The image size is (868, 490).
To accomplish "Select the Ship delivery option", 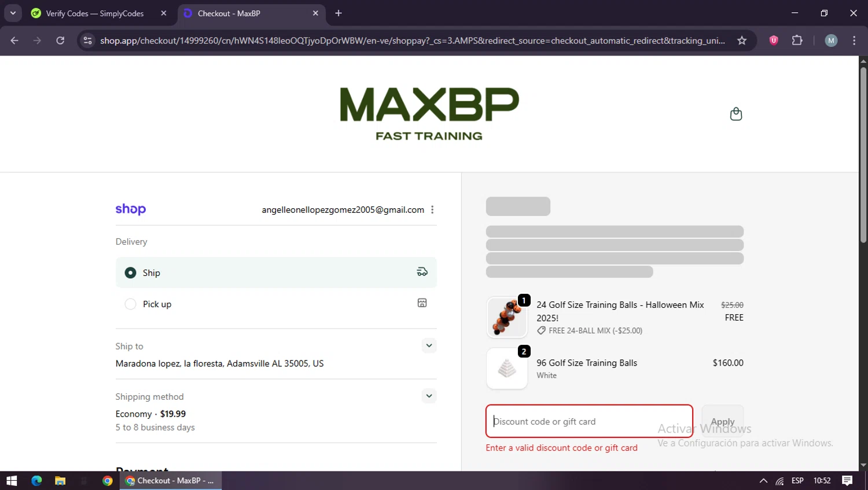I will (276, 272).
